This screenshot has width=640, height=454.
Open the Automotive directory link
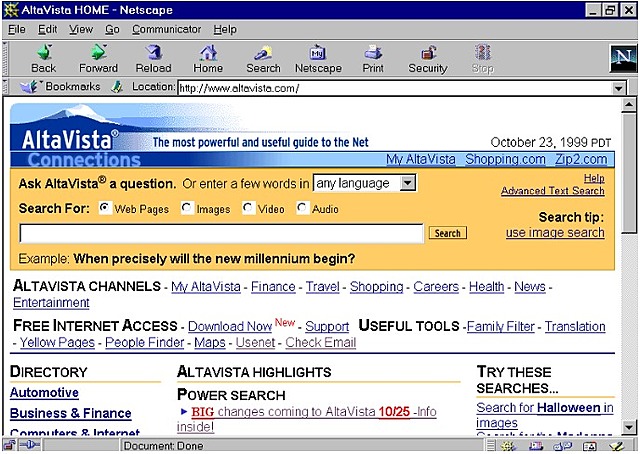[x=44, y=392]
